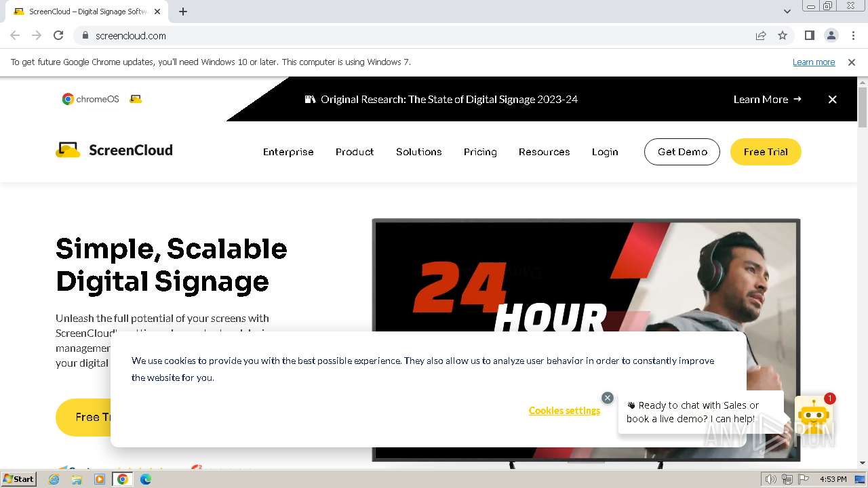Screen dimensions: 868x488
Task: Go to the Login page
Action: tap(605, 152)
